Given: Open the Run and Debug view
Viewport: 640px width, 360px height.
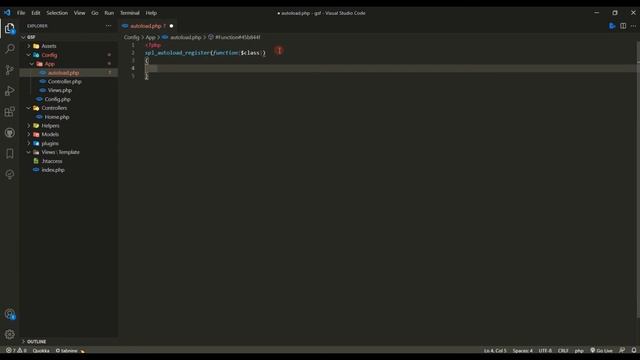Looking at the screenshot, I should 10,91.
